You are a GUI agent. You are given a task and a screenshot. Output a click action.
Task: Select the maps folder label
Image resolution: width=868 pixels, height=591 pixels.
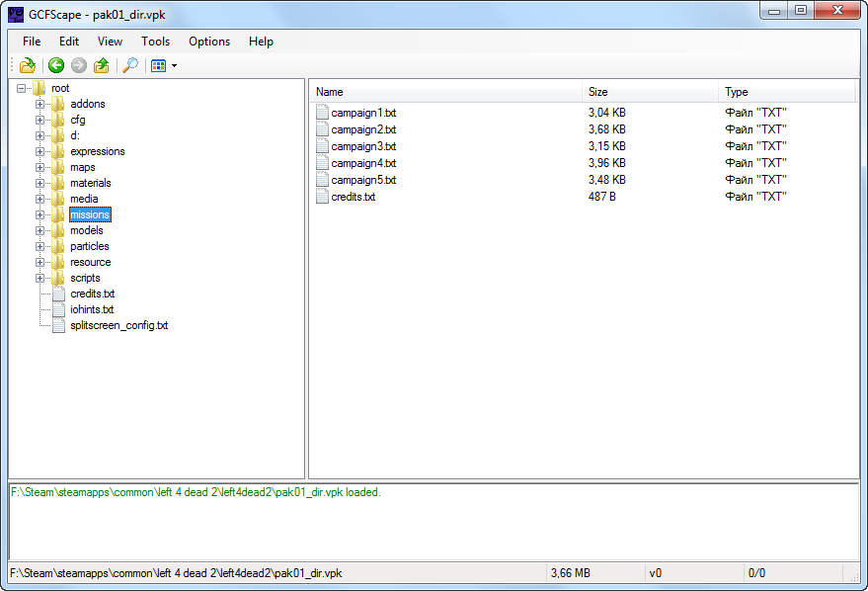[83, 167]
